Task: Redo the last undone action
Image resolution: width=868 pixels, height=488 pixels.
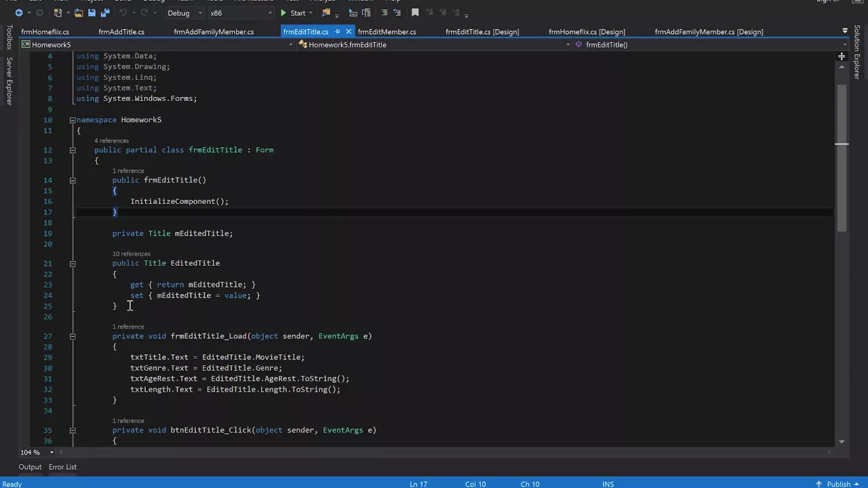Action: [x=145, y=13]
